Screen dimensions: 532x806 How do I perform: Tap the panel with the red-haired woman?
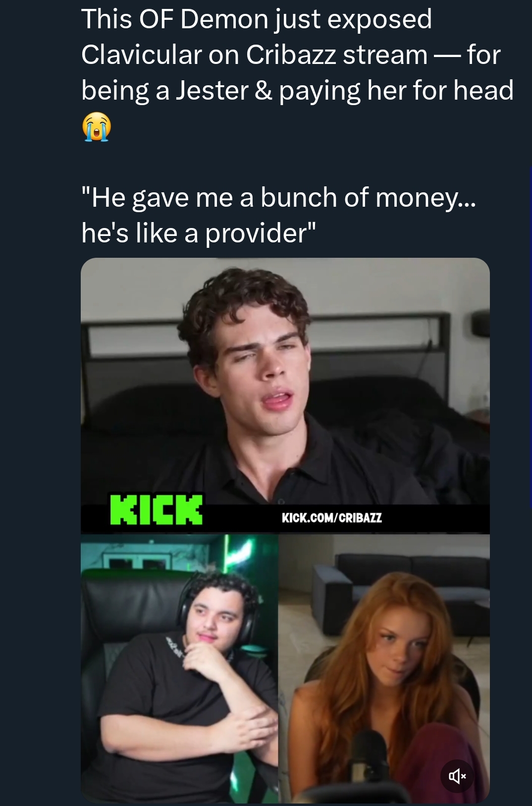click(x=384, y=669)
